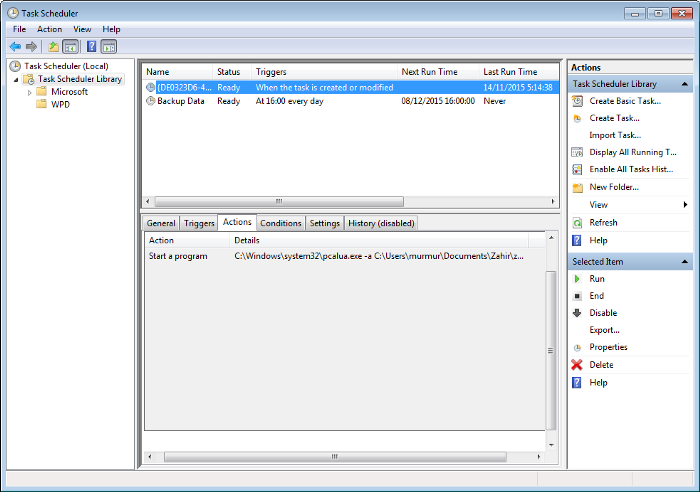The height and width of the screenshot is (492, 700).
Task: Click the Help icon under Selected Item
Action: (577, 383)
